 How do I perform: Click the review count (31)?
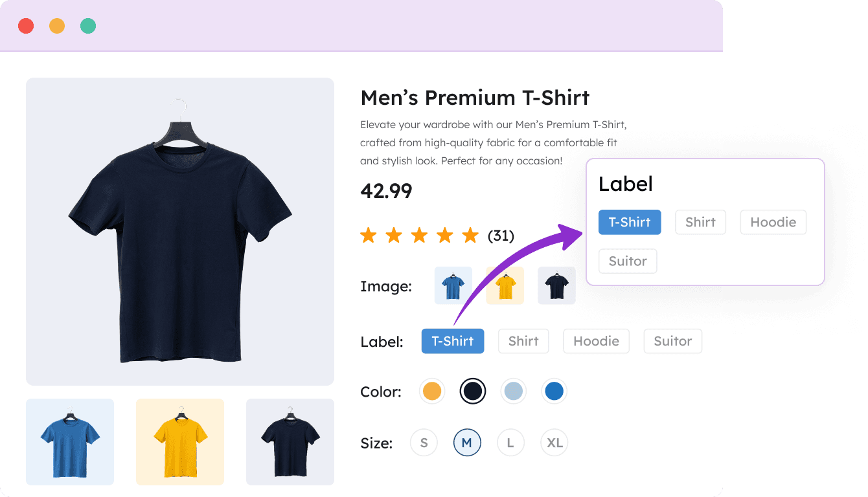501,236
